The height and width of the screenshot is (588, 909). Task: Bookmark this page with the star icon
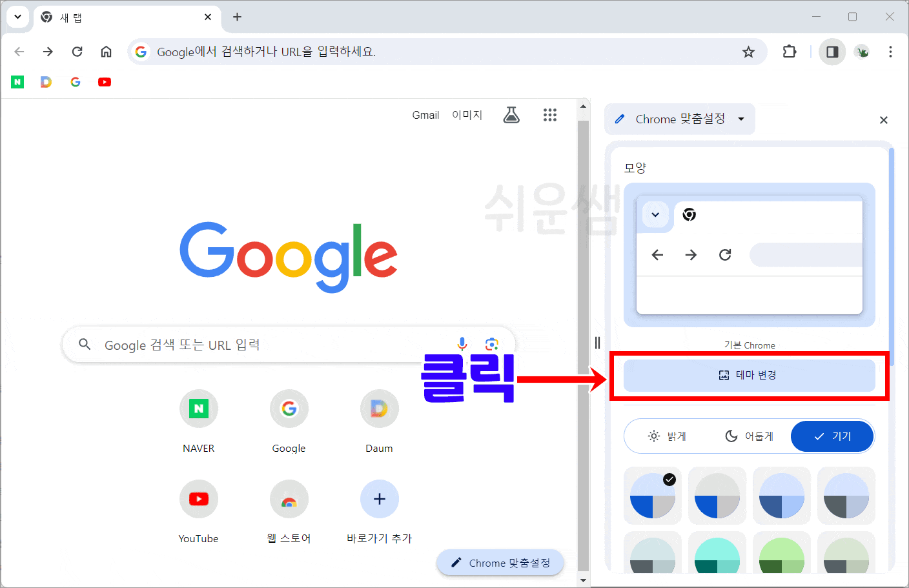point(748,52)
